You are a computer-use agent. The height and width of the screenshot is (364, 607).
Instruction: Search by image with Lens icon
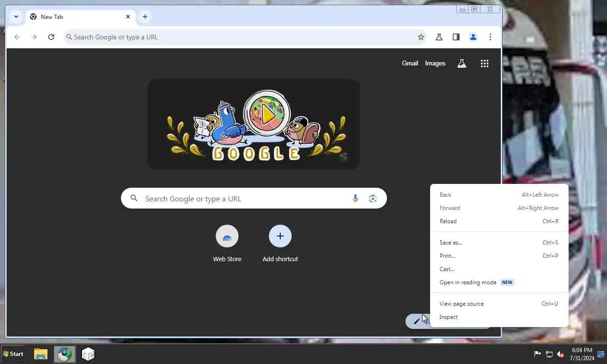373,199
